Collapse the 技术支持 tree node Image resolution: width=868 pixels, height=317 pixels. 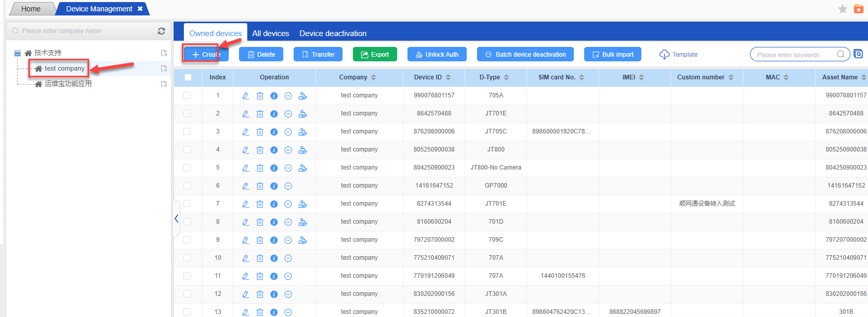click(18, 53)
